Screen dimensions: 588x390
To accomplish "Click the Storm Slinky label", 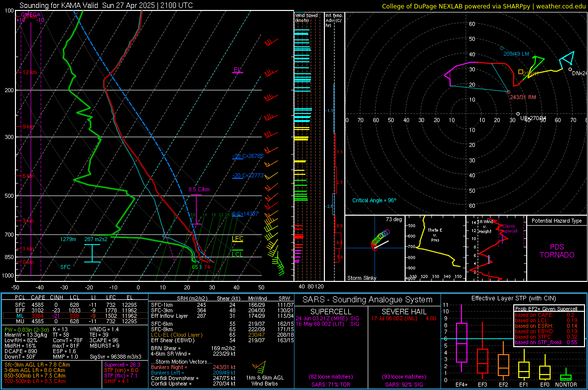I will (362, 278).
